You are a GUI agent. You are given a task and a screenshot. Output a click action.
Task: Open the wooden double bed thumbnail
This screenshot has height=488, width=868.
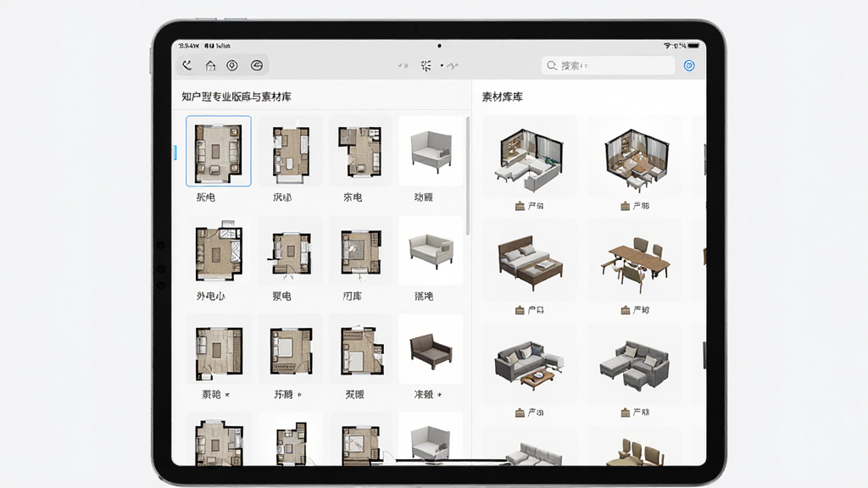pyautogui.click(x=530, y=260)
